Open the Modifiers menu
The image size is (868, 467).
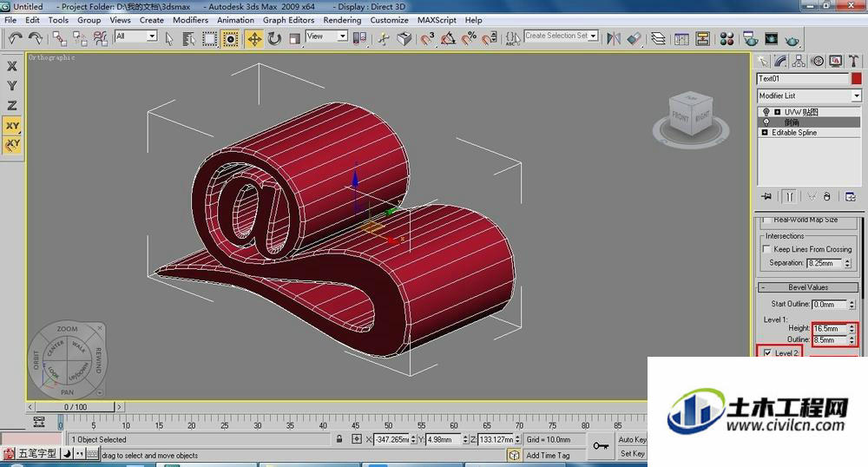click(x=190, y=20)
